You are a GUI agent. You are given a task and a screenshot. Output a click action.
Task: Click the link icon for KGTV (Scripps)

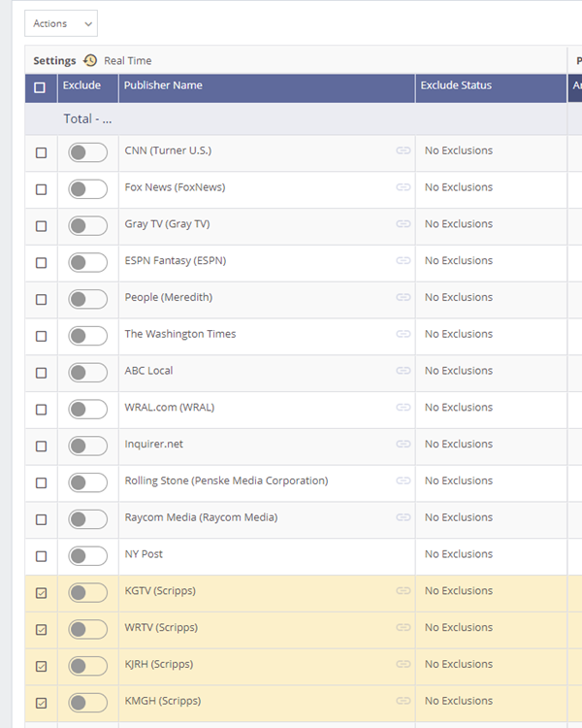pos(403,591)
